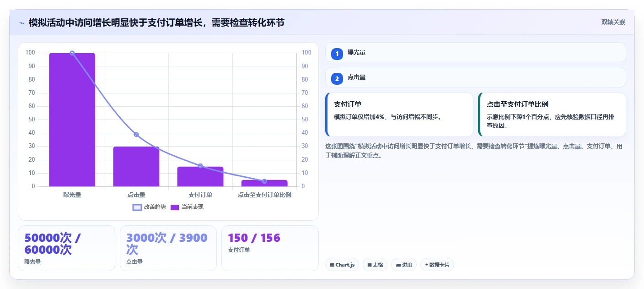
Task: Click x-axis label 点击至支付订单比例
Action: 264,195
